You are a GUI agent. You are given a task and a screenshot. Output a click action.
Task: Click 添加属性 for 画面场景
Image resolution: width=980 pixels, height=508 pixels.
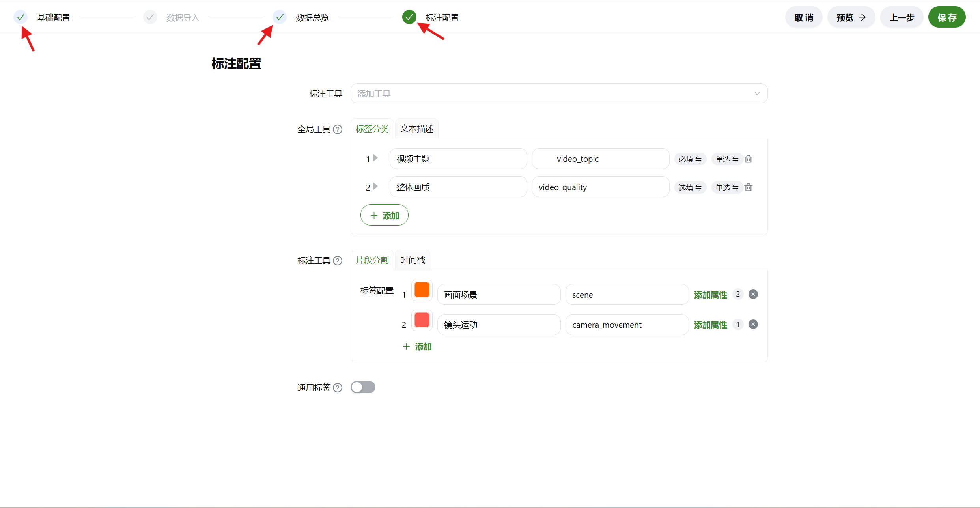pyautogui.click(x=710, y=295)
